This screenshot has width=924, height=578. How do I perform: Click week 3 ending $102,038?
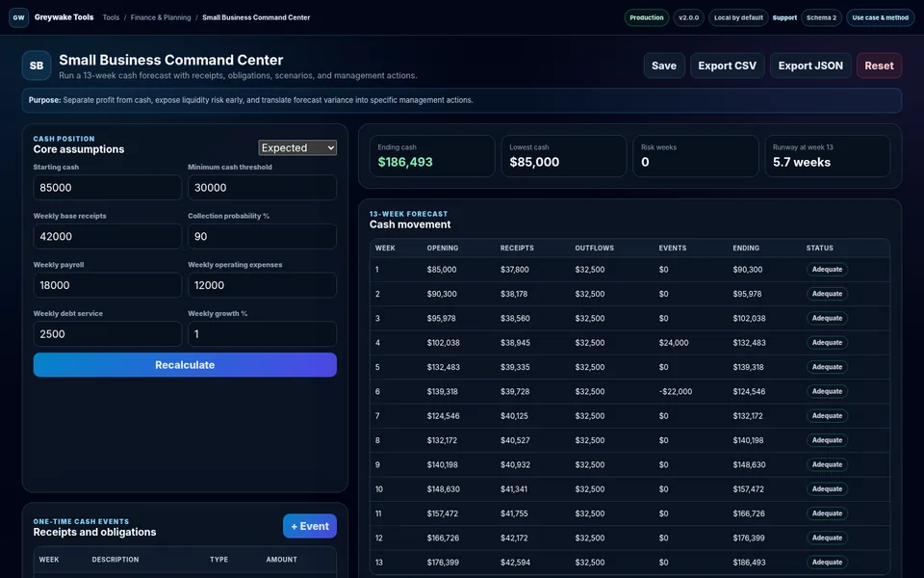pyautogui.click(x=749, y=319)
